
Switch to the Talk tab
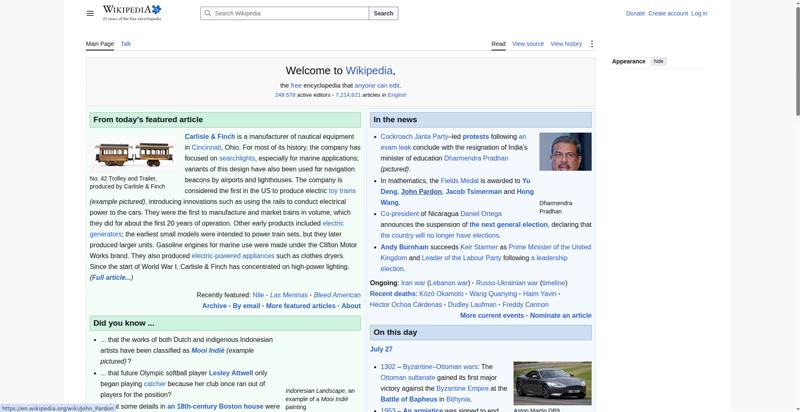point(126,44)
